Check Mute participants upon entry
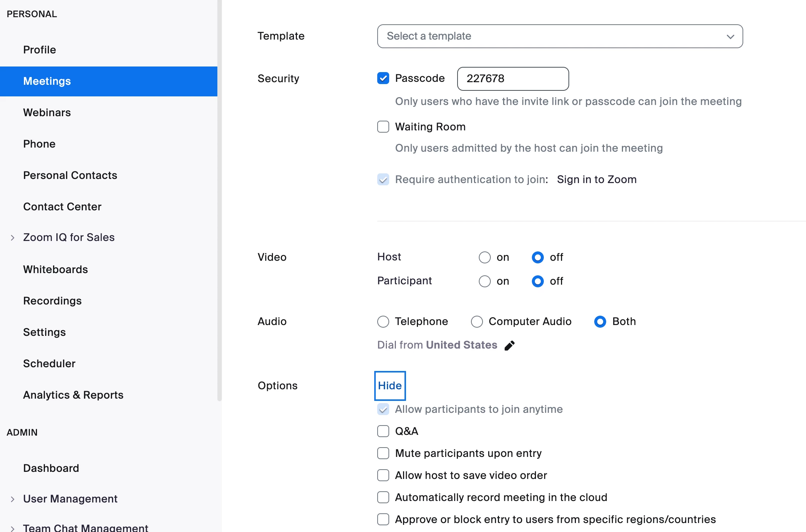806x532 pixels. 383,453
